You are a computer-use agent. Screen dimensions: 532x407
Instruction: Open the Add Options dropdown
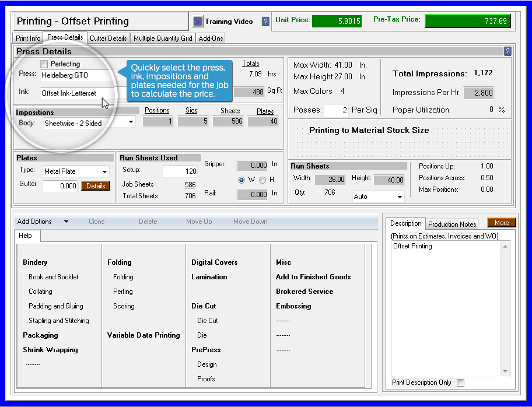point(65,222)
